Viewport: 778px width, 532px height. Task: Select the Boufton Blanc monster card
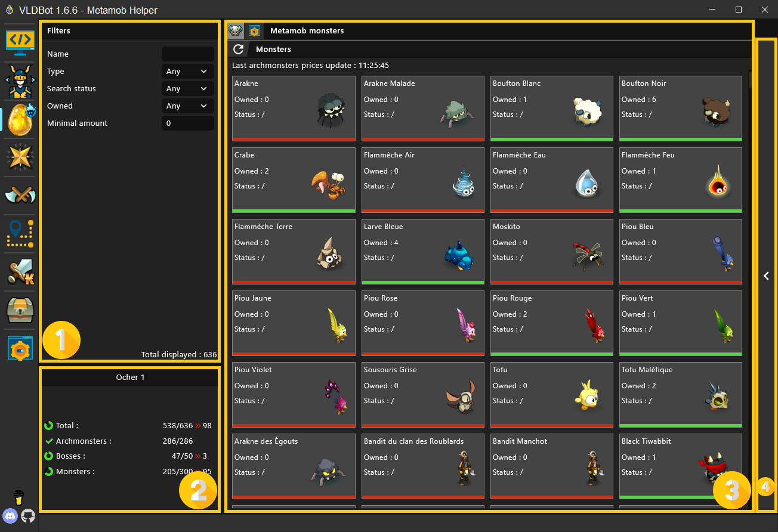pyautogui.click(x=552, y=108)
